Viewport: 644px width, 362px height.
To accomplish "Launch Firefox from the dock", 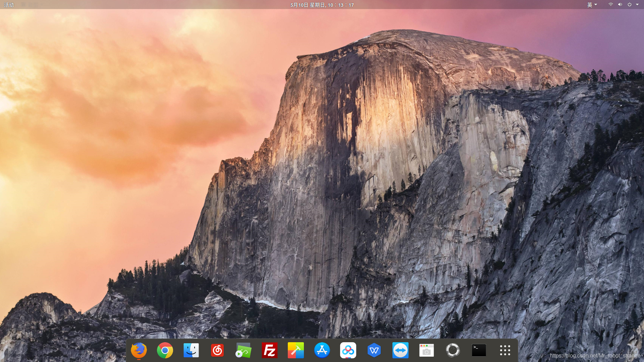I will 139,350.
